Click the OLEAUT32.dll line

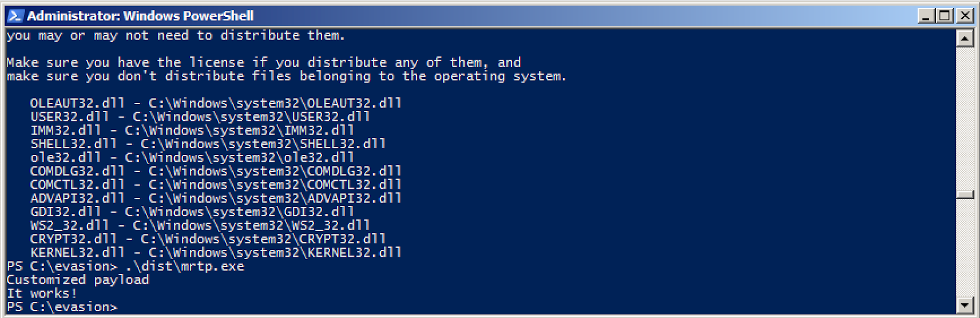tap(216, 103)
